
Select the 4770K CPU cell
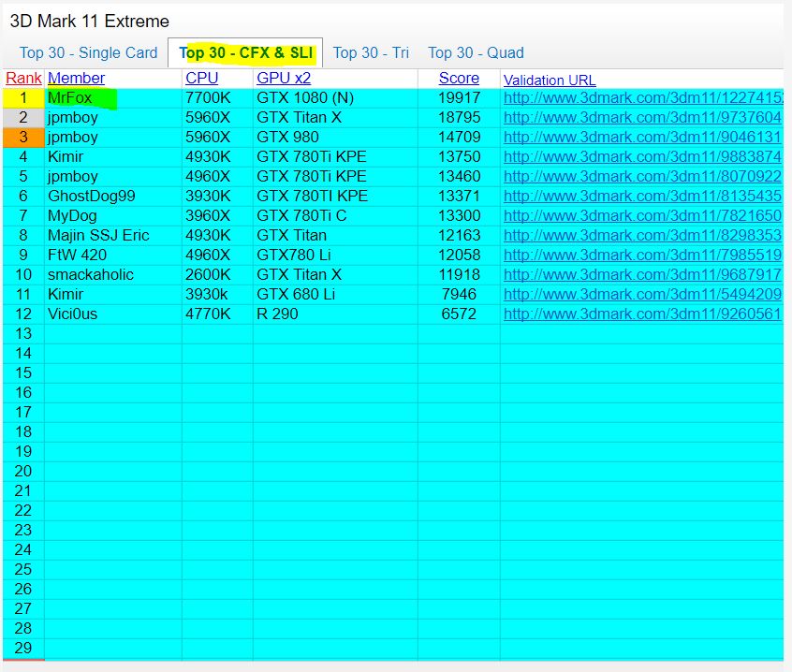[217, 314]
